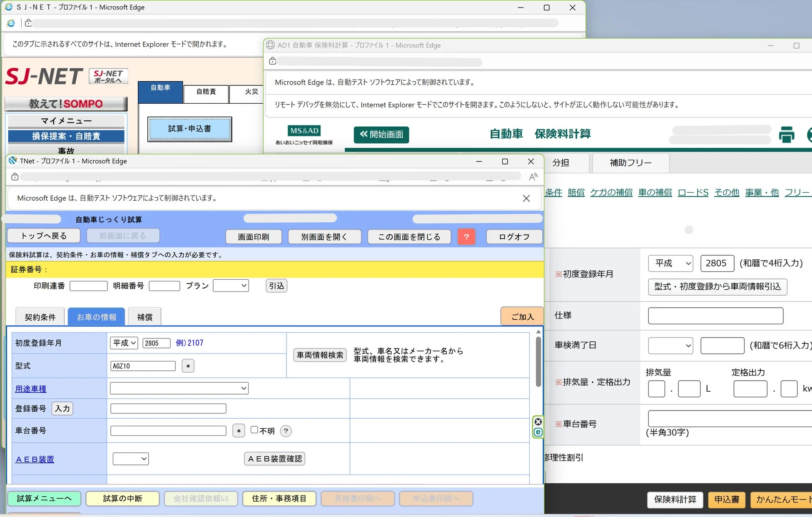Check the 不明 checkbox beside 車台番号
This screenshot has height=517, width=812.
click(254, 430)
